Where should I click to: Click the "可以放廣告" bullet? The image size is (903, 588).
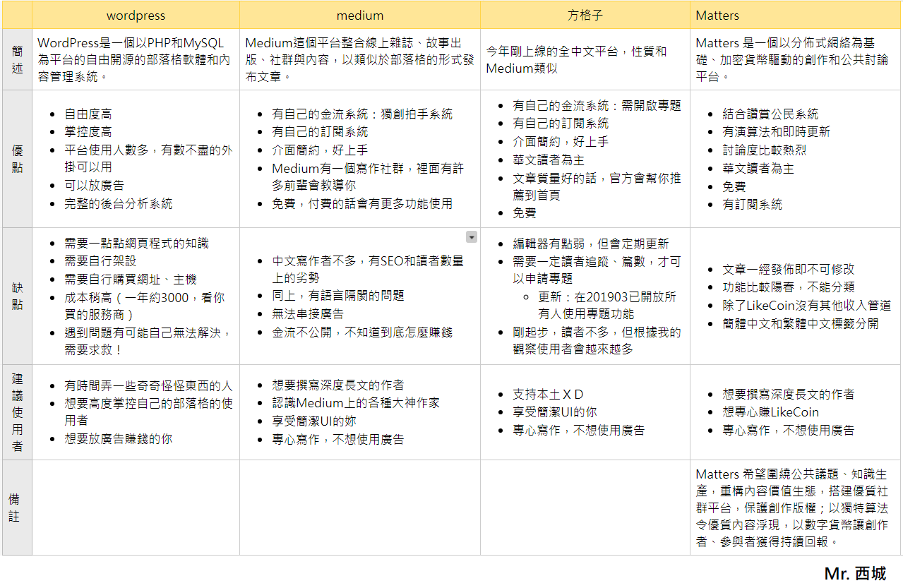(x=94, y=186)
